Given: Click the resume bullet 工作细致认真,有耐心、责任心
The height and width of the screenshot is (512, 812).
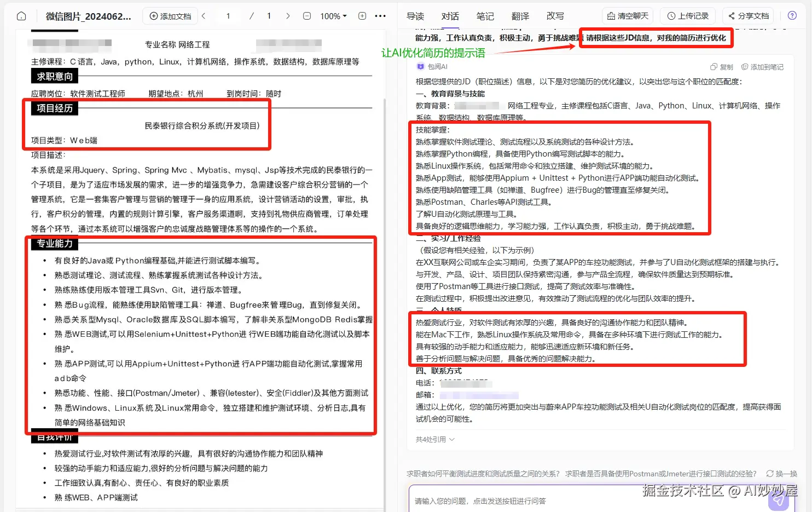Looking at the screenshot, I should pyautogui.click(x=142, y=482).
